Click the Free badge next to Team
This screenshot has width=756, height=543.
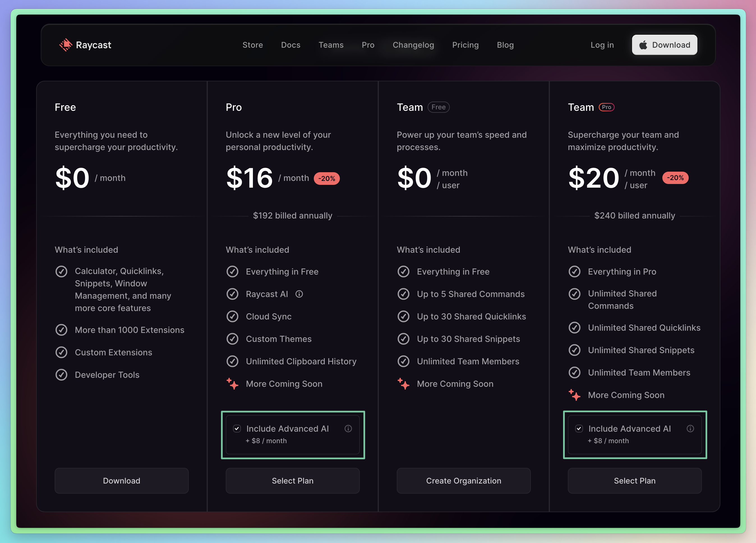438,107
